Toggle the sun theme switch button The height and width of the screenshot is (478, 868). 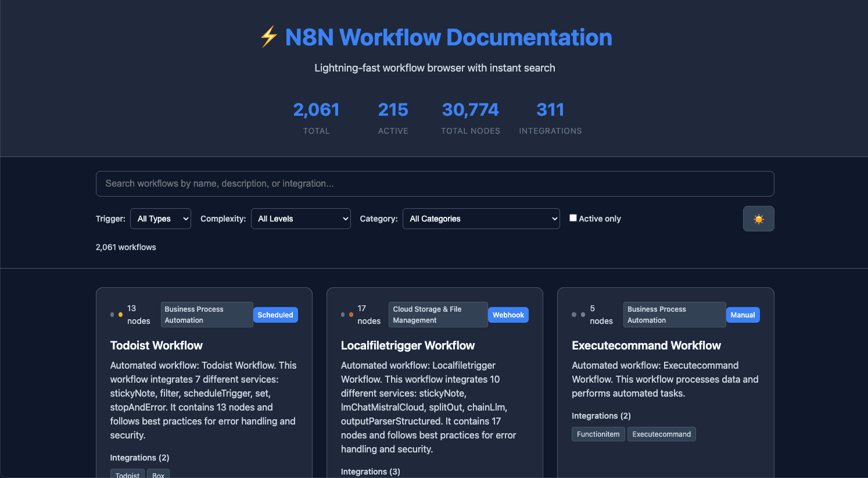click(758, 219)
